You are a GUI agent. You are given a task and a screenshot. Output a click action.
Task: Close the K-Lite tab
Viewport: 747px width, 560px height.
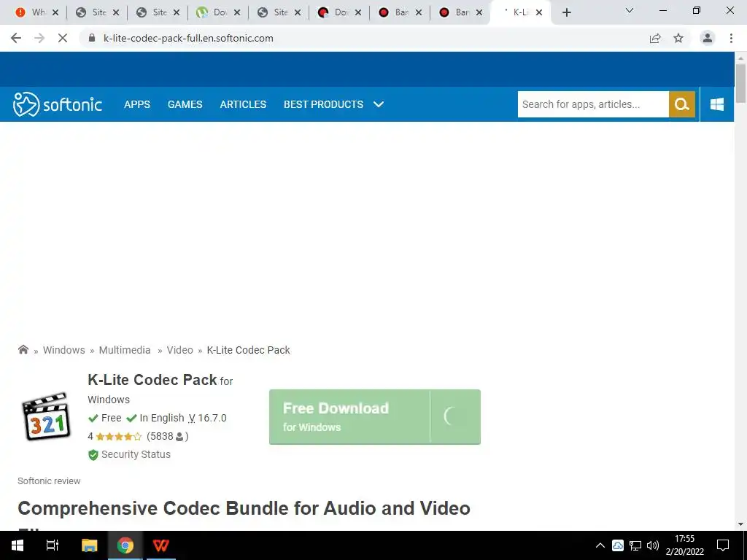click(x=539, y=12)
